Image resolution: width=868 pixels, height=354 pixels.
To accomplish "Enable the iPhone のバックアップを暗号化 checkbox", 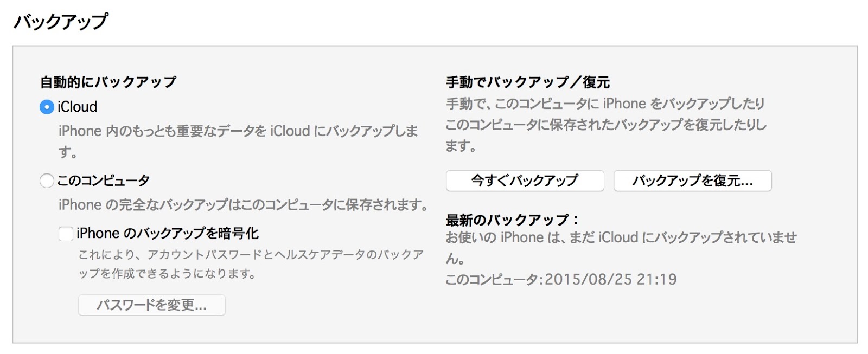I will tap(66, 234).
